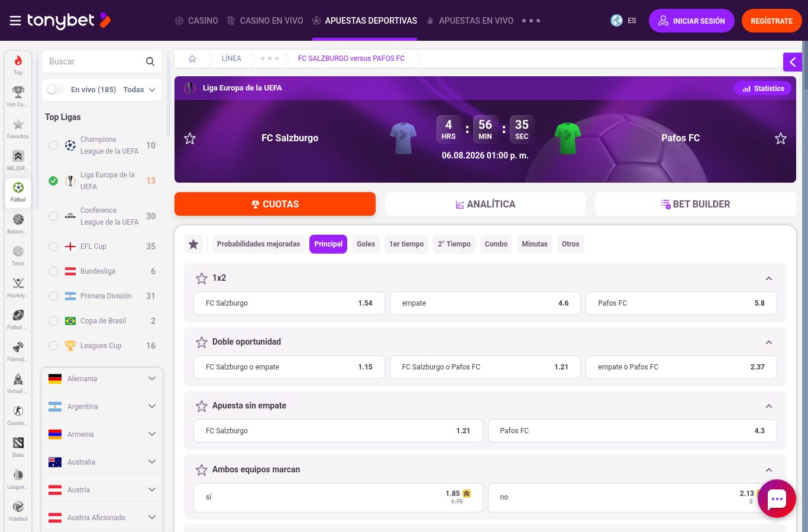The width and height of the screenshot is (808, 532).
Task: Favorite FC Salzburgo with the star
Action: click(190, 138)
